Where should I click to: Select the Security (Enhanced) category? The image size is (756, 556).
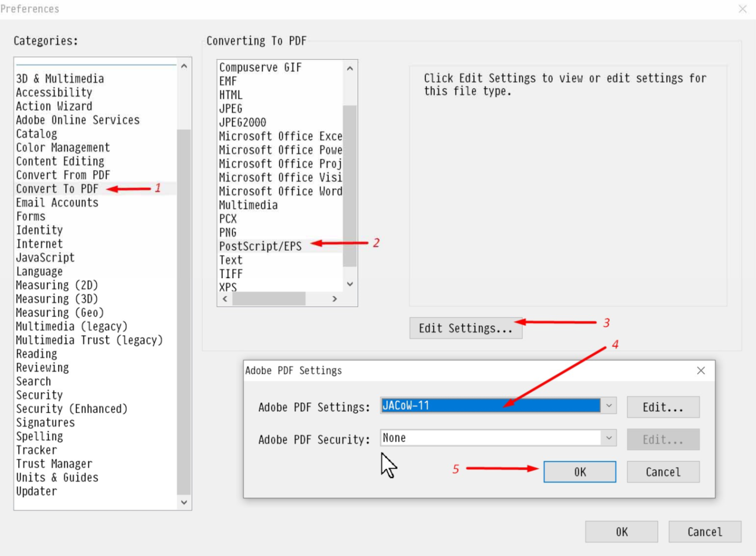point(71,409)
